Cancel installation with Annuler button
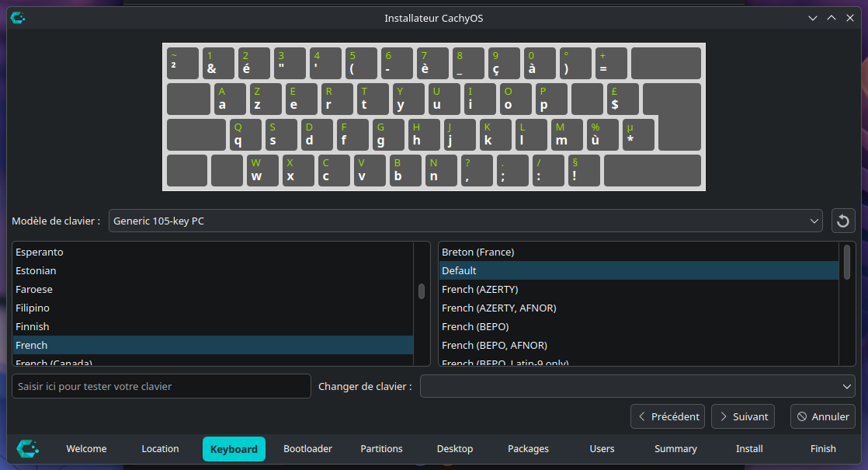The height and width of the screenshot is (470, 868). (x=823, y=416)
